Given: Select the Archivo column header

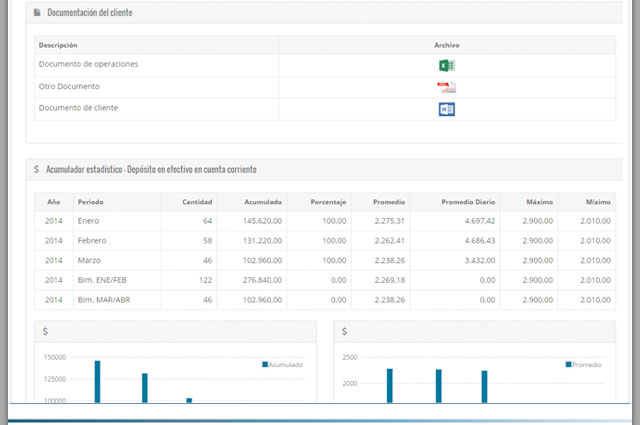Looking at the screenshot, I should [x=447, y=45].
